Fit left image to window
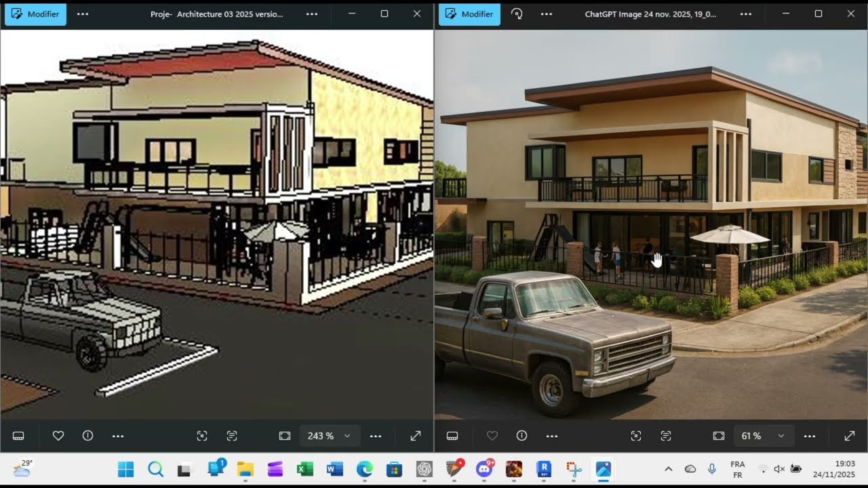 point(285,436)
